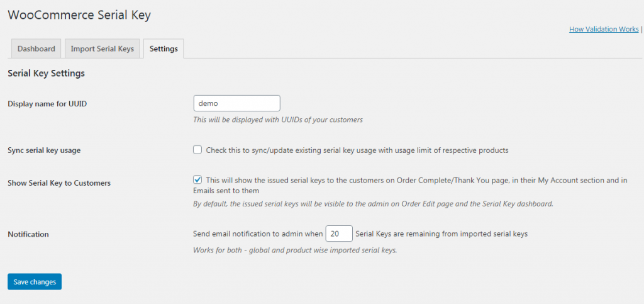Switch to the Import Serial Keys tab

coord(102,48)
